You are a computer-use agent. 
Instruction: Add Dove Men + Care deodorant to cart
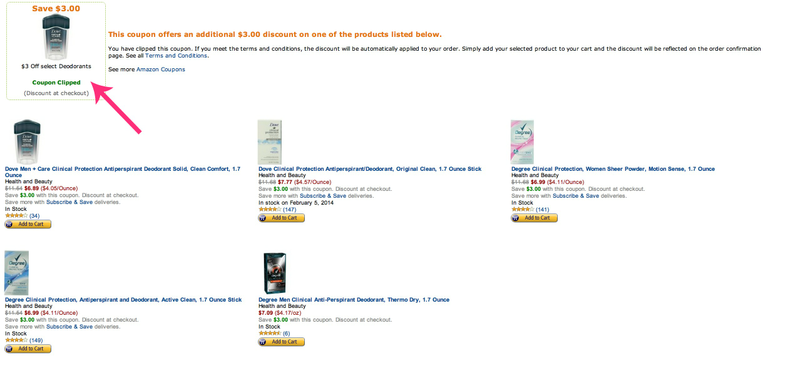[28, 224]
